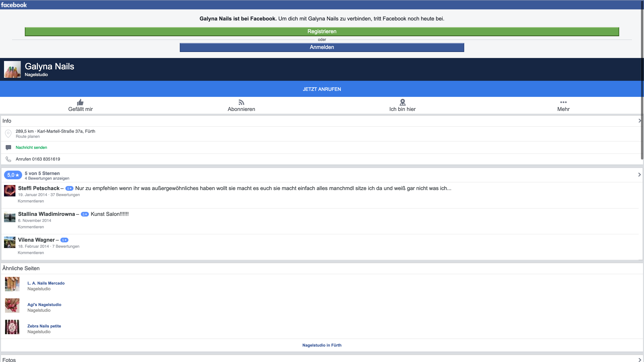
Task: Click the Nagelstudio in Fürth link
Action: point(322,345)
